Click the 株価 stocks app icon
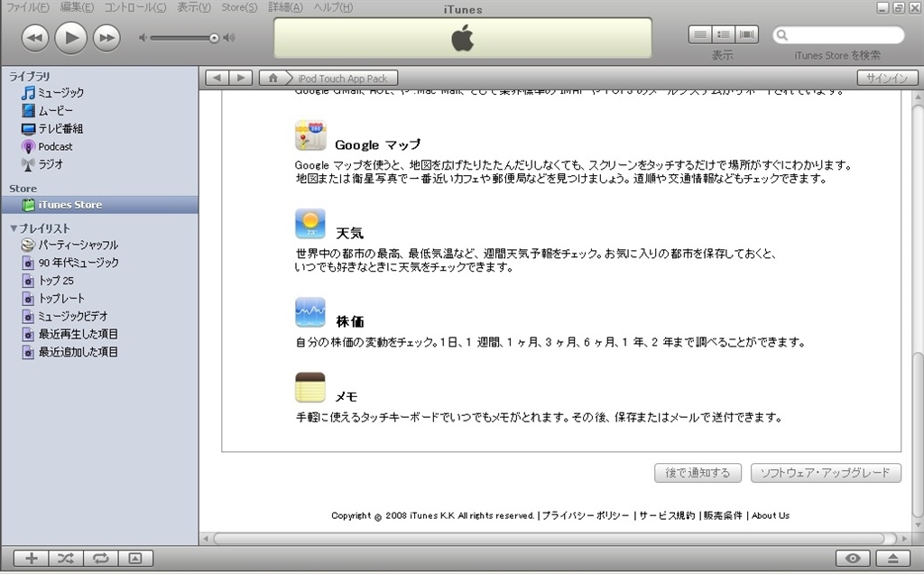 pyautogui.click(x=310, y=312)
